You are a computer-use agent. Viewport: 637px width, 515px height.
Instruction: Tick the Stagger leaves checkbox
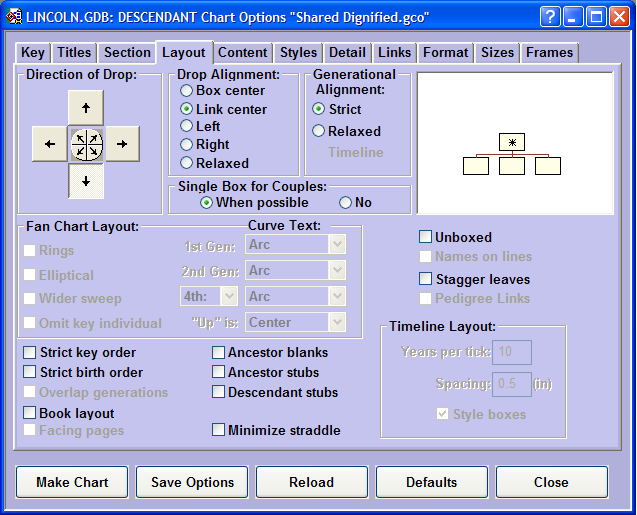click(x=426, y=279)
